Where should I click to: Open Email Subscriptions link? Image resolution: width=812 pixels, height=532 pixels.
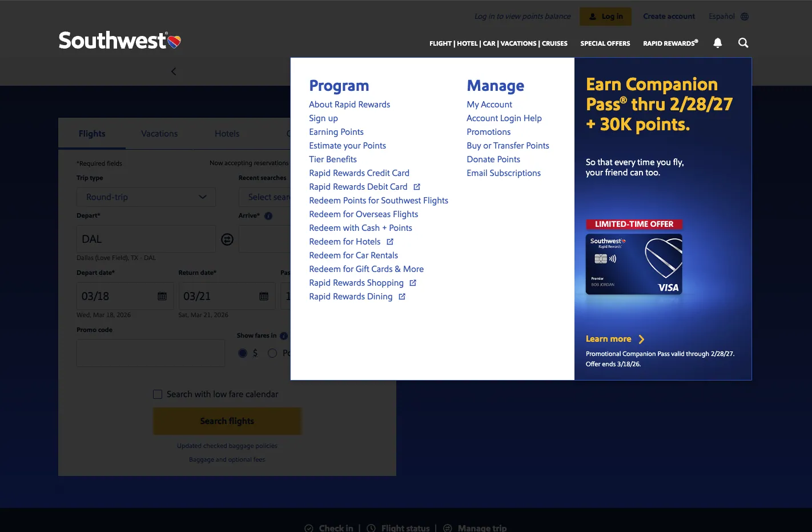pyautogui.click(x=504, y=173)
